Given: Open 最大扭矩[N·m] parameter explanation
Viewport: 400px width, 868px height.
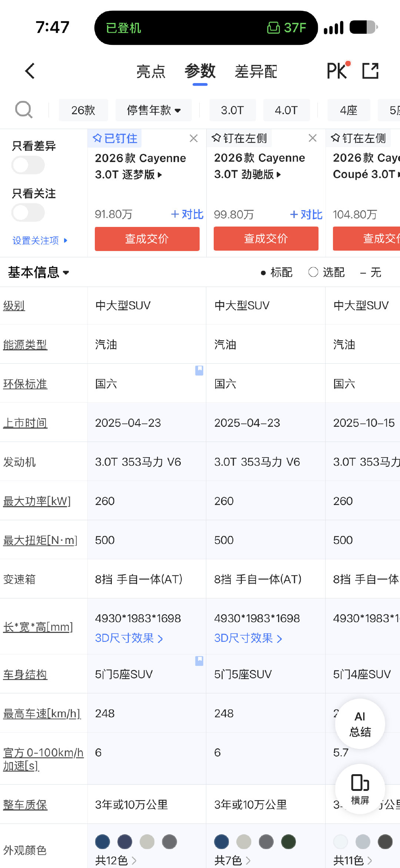Looking at the screenshot, I should 40,540.
